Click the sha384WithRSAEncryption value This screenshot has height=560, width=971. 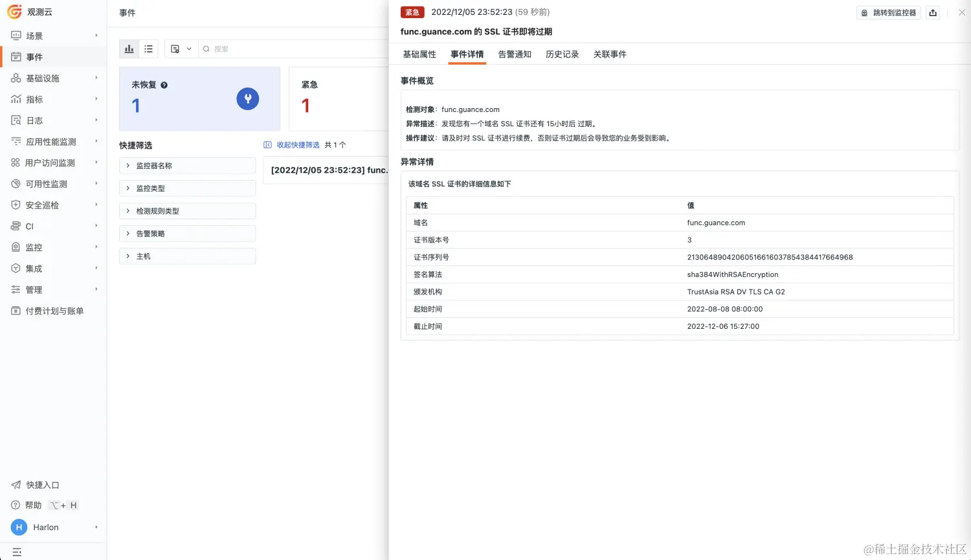pos(733,274)
